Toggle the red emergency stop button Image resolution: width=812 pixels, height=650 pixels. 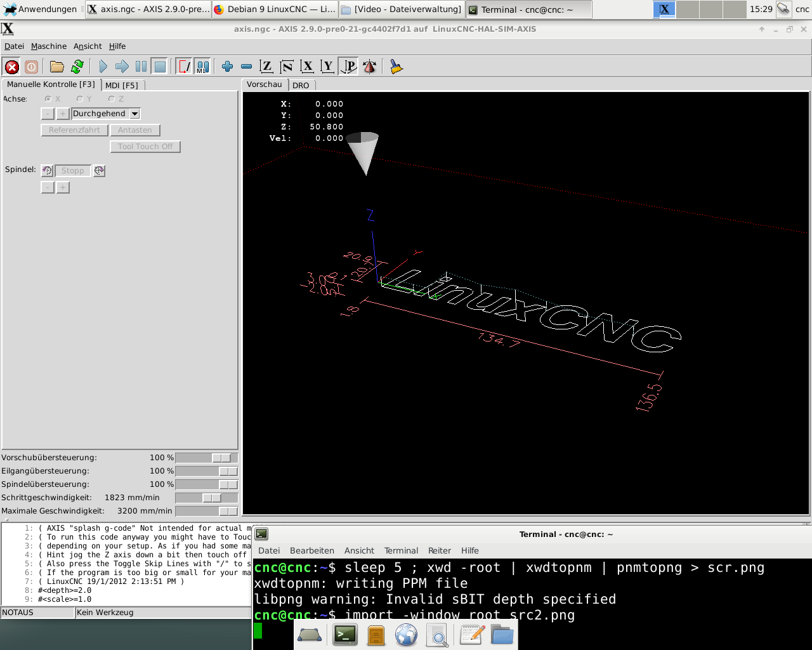point(11,67)
